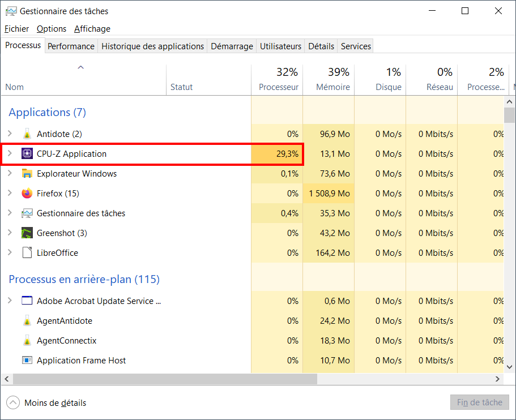Sort by Processeur 32% column header
The width and height of the screenshot is (516, 420).
click(277, 80)
